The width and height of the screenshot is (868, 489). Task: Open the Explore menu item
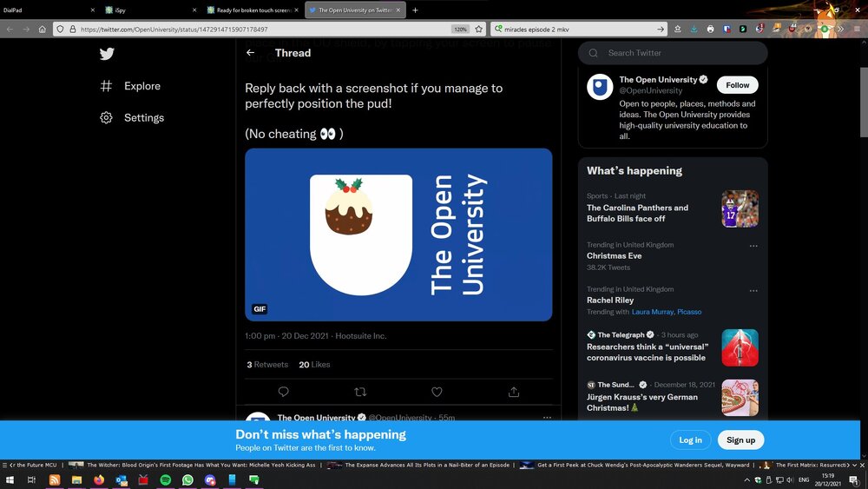142,86
